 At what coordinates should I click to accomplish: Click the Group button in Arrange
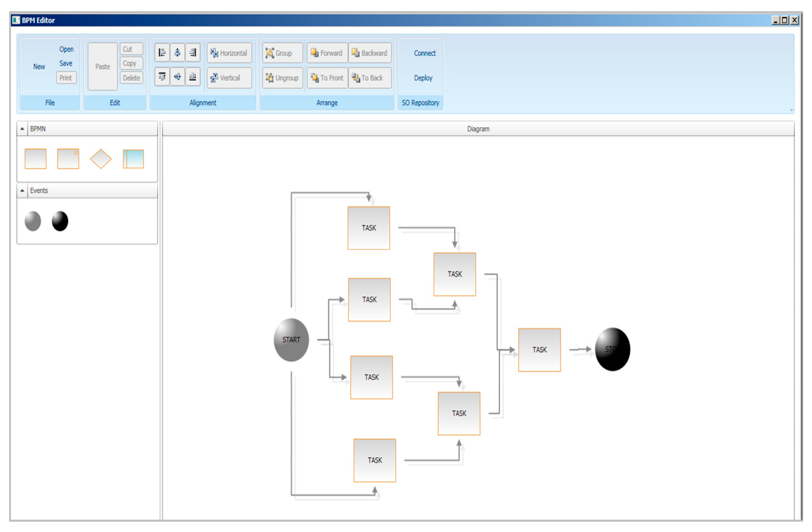282,53
